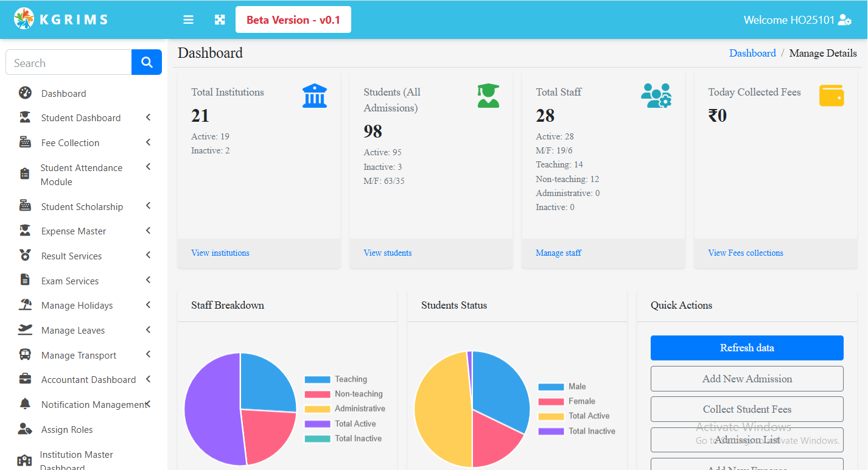868x470 pixels.
Task: Toggle Non-teaching legend entry in staff chart
Action: [x=345, y=394]
